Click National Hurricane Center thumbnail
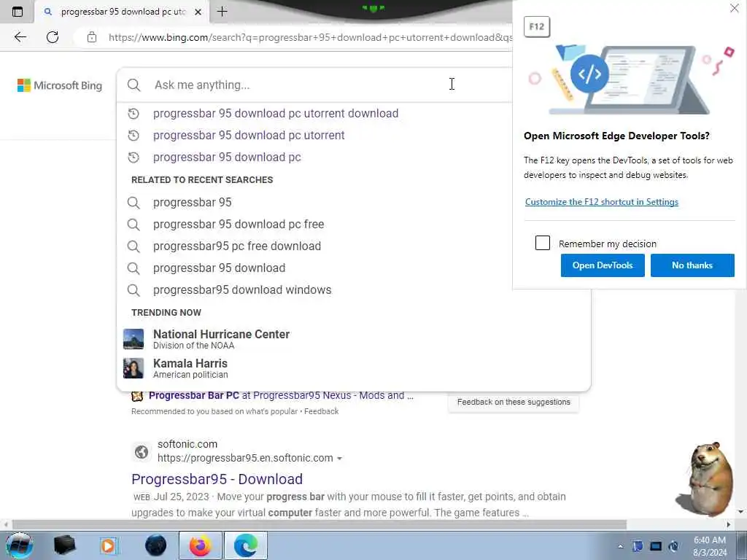This screenshot has width=747, height=560. [x=133, y=339]
